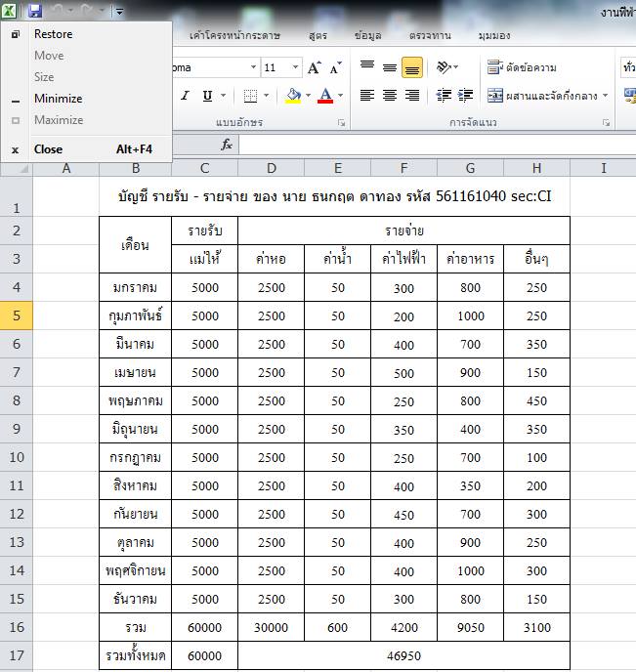Toggle italic formatting
The image size is (636, 672).
pyautogui.click(x=185, y=95)
